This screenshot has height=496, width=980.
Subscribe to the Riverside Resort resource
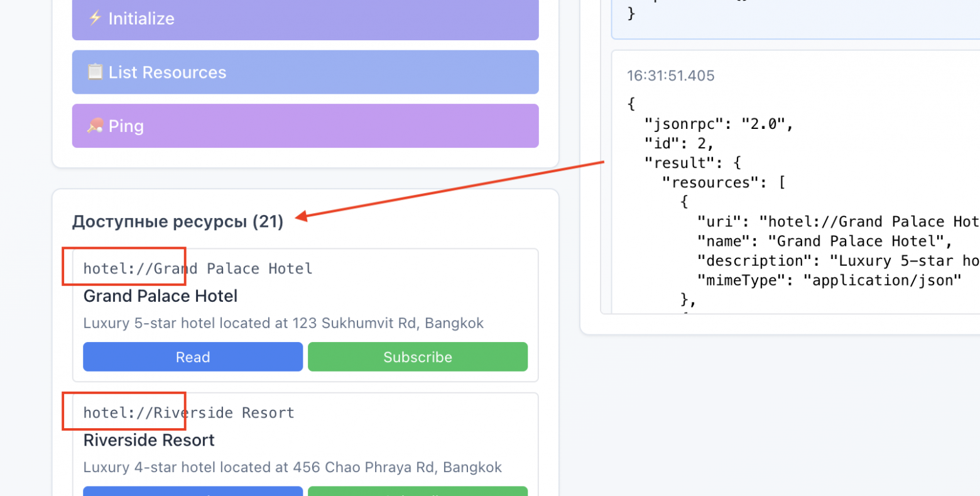(418, 490)
